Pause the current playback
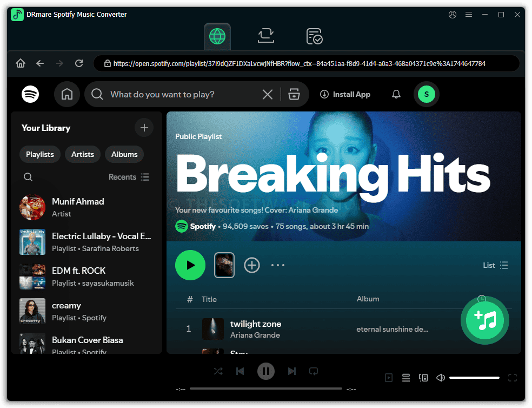This screenshot has width=532, height=408. 265,371
